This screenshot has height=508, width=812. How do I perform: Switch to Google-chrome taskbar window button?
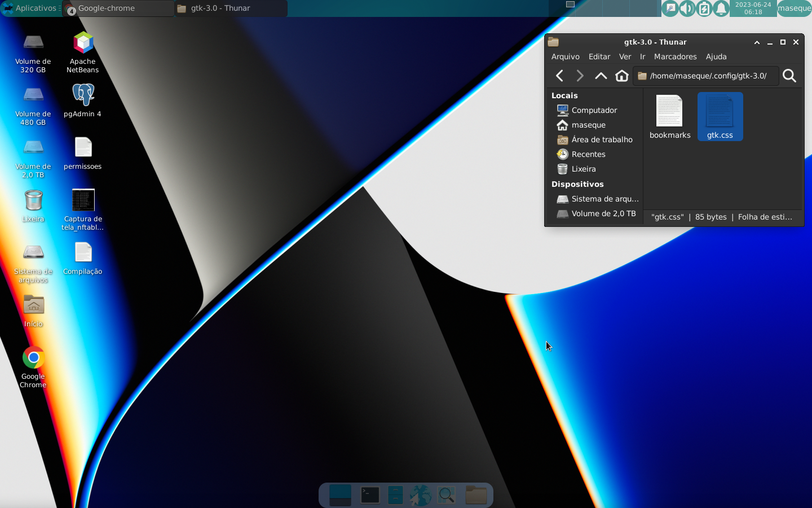pos(118,8)
